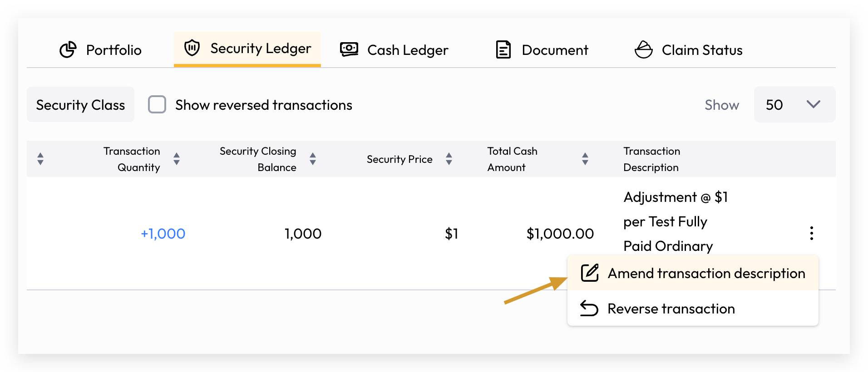Click the +1,000 transaction quantity link
The height and width of the screenshot is (372, 868).
pos(163,234)
